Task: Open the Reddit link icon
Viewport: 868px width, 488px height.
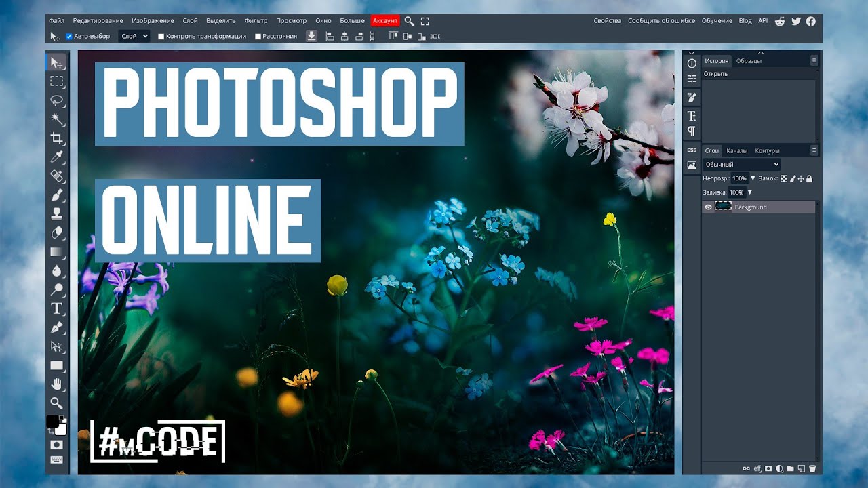Action: (x=781, y=21)
